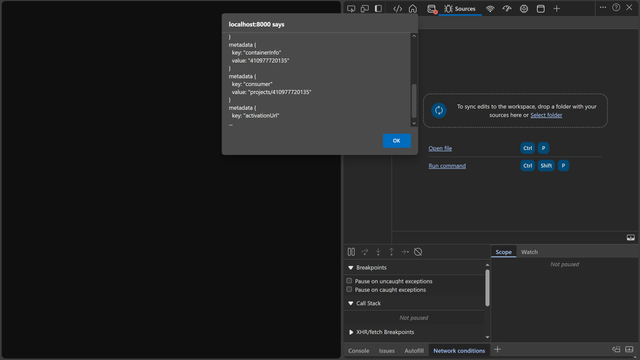Image resolution: width=640 pixels, height=360 pixels.
Task: Switch to the Scope tab
Action: (x=503, y=252)
